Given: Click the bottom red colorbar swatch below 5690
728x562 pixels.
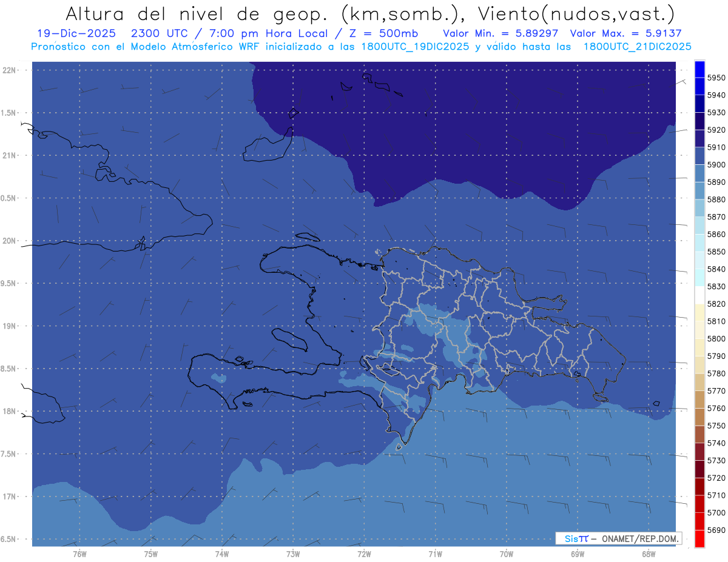Looking at the screenshot, I should [x=699, y=538].
